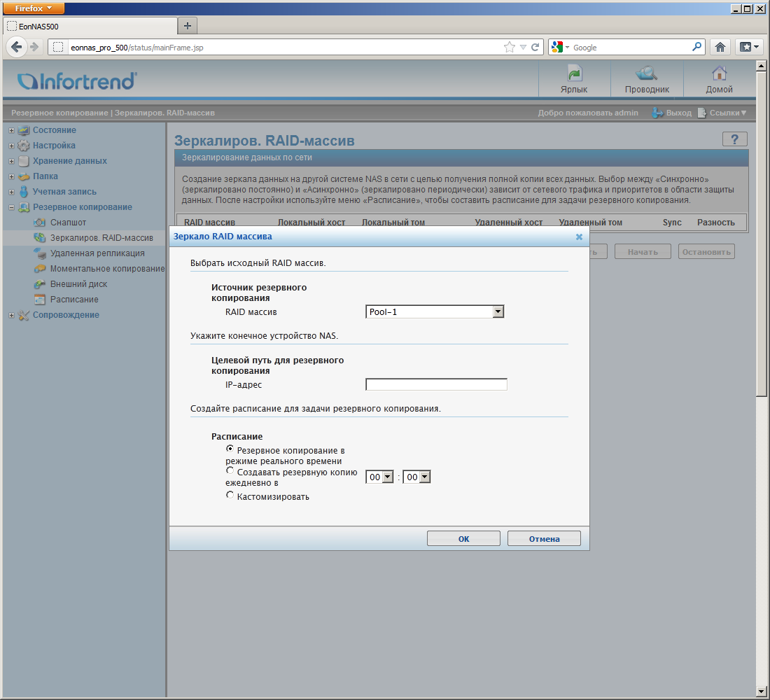Click the Отмена cancel button

(544, 539)
